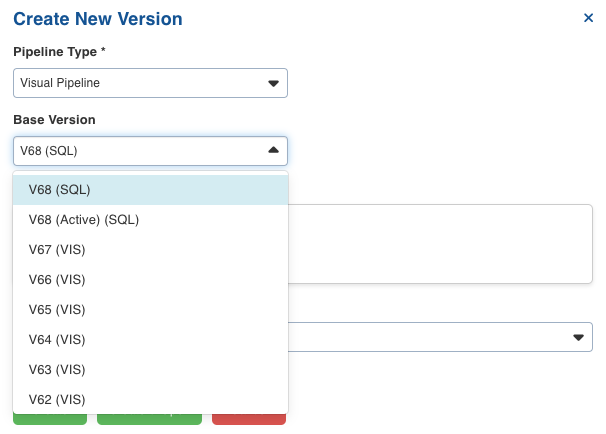Pick V66 (VIS) base version
606x434 pixels.
(x=150, y=280)
